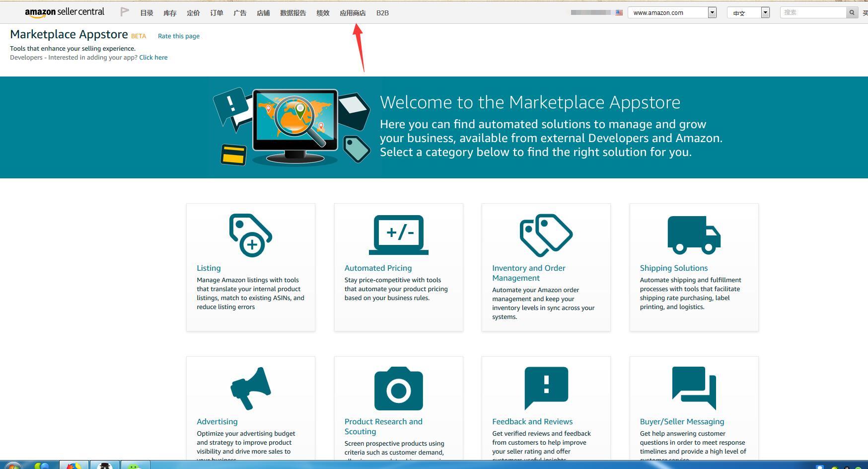Click the Product Research camera icon

(398, 389)
